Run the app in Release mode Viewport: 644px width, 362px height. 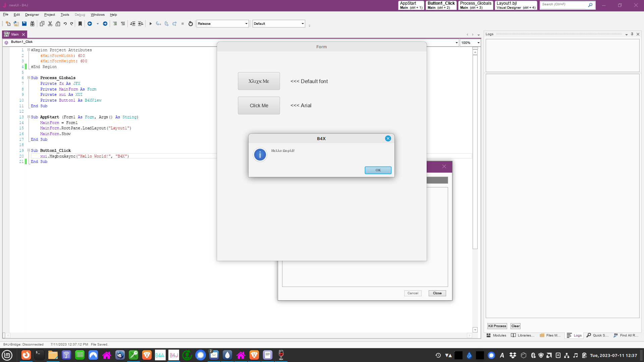[150, 23]
